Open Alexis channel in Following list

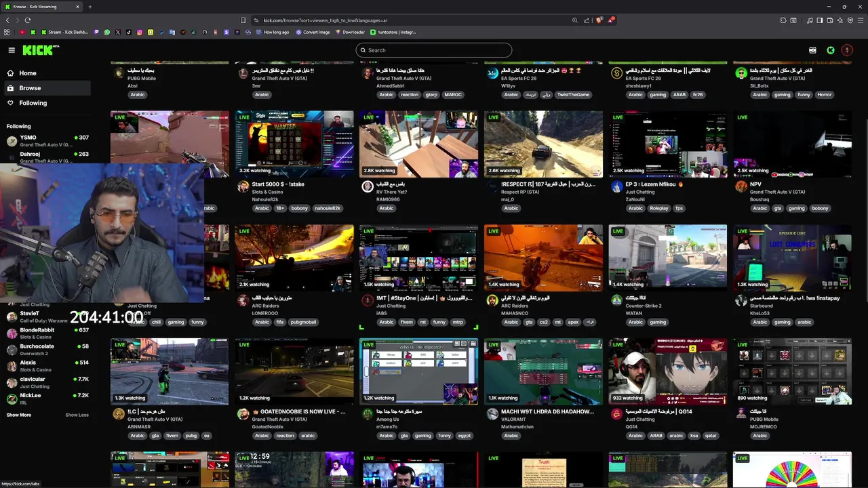click(47, 366)
